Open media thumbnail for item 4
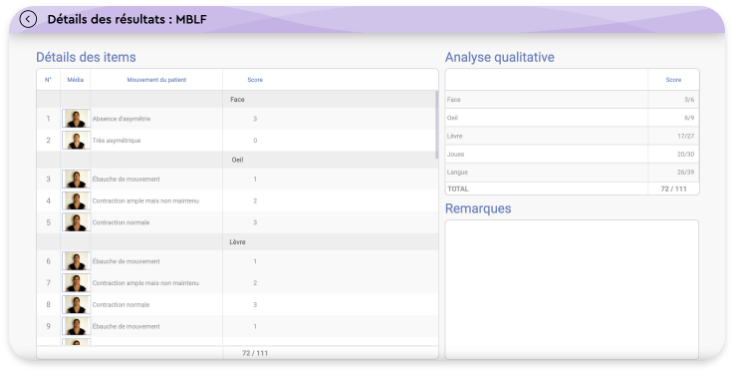The height and width of the screenshot is (373, 734). click(x=76, y=201)
